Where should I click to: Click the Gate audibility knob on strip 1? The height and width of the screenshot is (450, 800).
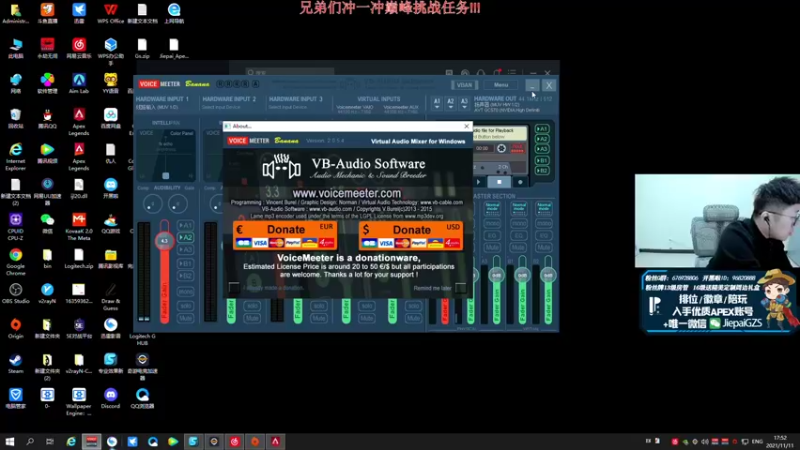[x=177, y=204]
